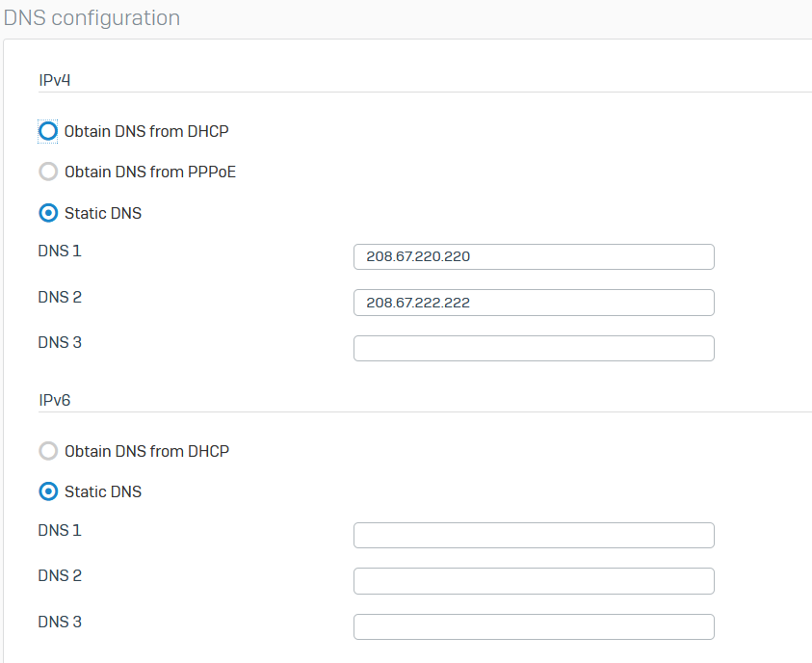Click the DNS configuration page heading

pos(92,18)
